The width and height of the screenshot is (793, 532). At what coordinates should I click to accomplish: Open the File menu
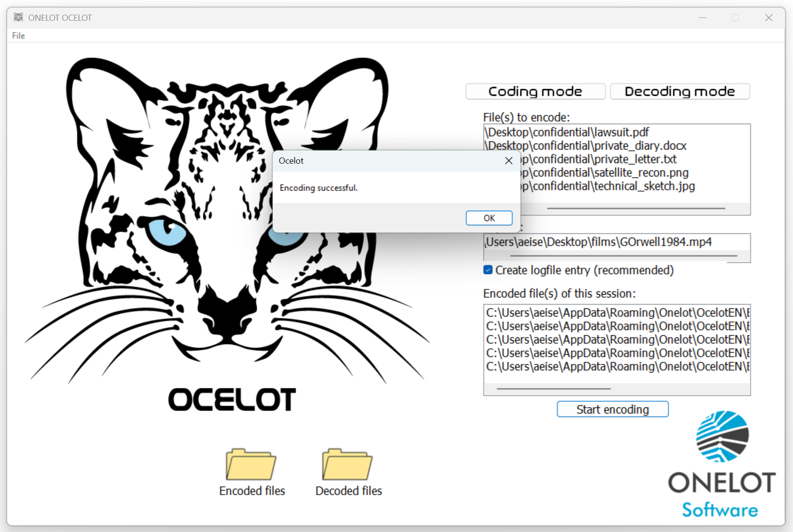coord(18,35)
